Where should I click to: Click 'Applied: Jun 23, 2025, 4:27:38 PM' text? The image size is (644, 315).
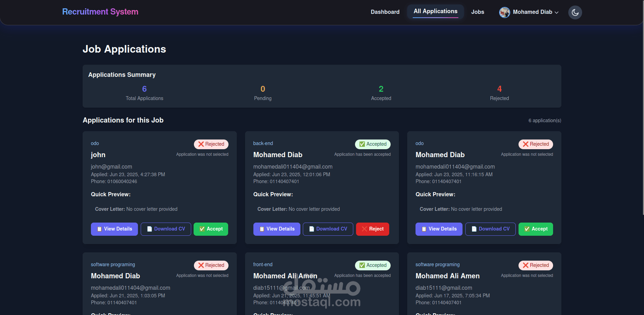[x=128, y=174]
